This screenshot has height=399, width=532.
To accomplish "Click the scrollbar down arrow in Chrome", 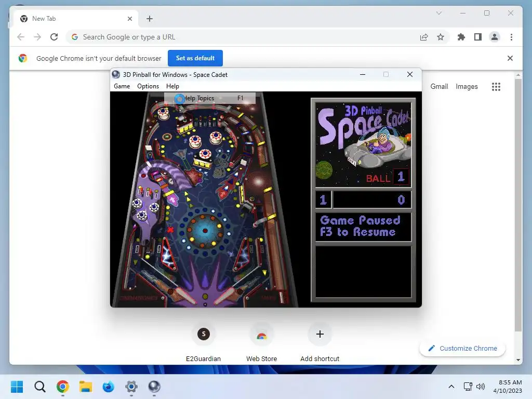I will point(518,360).
